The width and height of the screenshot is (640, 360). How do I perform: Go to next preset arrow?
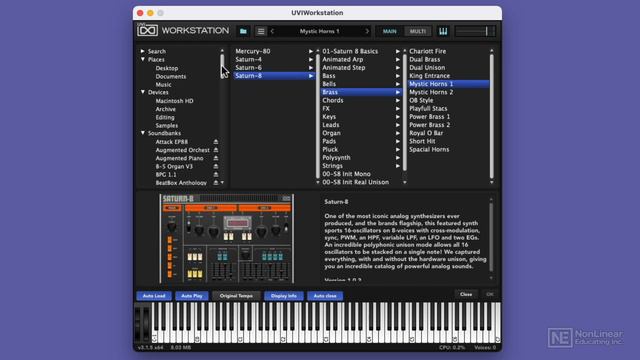(x=367, y=31)
